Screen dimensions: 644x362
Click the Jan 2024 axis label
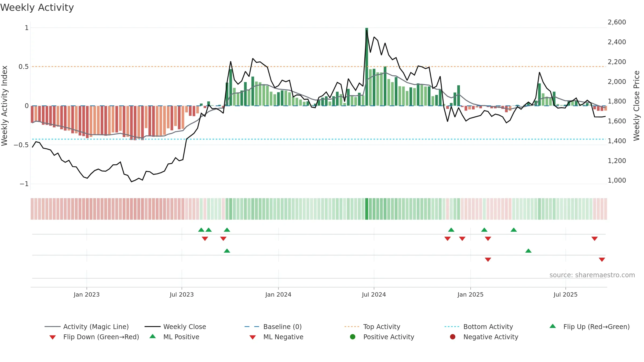coord(278,294)
